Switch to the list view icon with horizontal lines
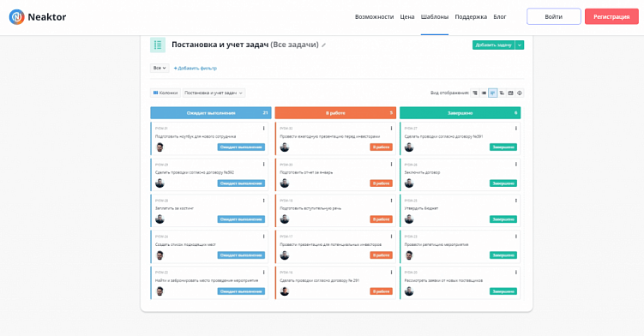Screen dimensions: 644x336 (x=484, y=93)
